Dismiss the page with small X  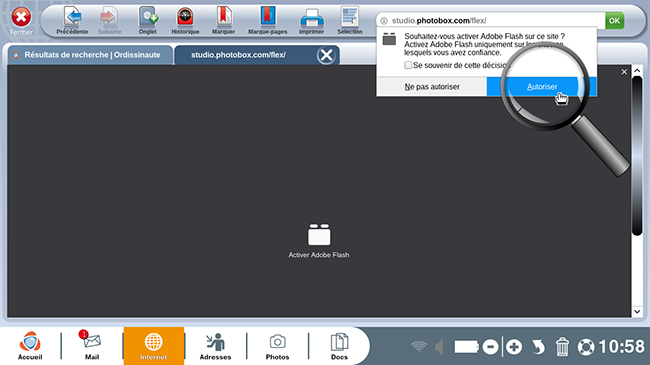[624, 72]
